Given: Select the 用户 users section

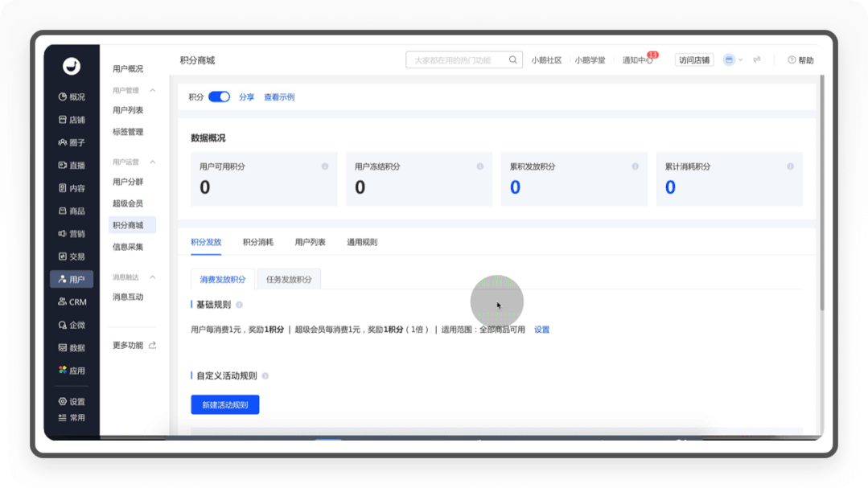Looking at the screenshot, I should [72, 280].
